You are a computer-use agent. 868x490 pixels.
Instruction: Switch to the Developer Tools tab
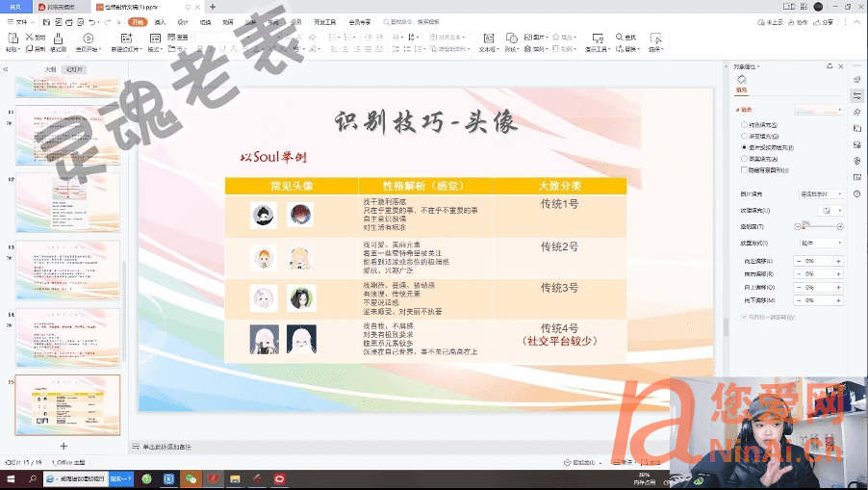coord(325,22)
